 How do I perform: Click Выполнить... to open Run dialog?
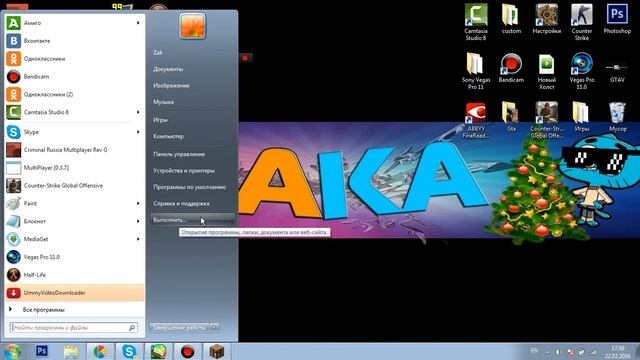(x=192, y=220)
